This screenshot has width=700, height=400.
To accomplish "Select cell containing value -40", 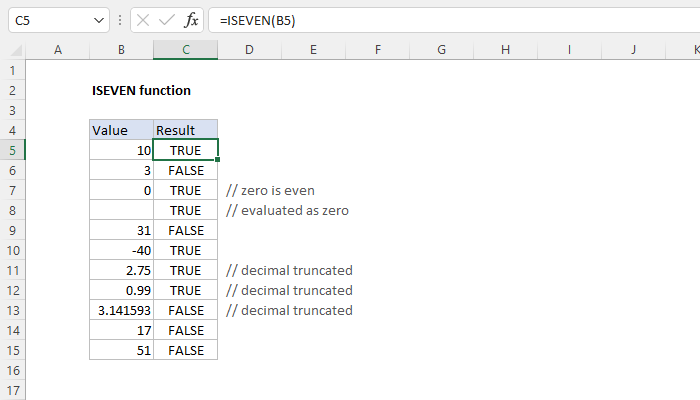I will point(121,250).
